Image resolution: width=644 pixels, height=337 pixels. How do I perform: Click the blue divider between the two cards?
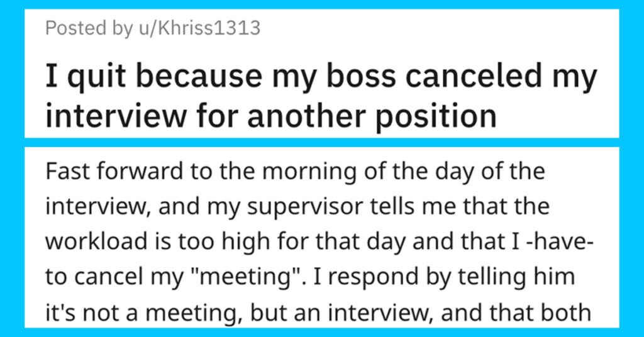pos(321,143)
